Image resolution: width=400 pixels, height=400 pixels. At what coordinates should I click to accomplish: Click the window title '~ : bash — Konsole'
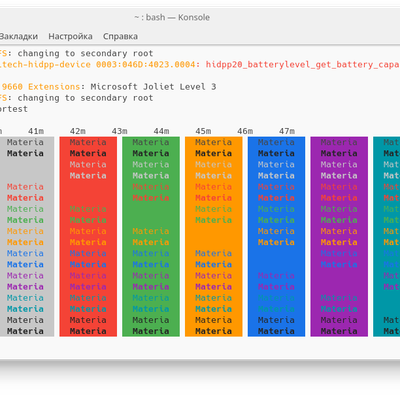[172, 17]
